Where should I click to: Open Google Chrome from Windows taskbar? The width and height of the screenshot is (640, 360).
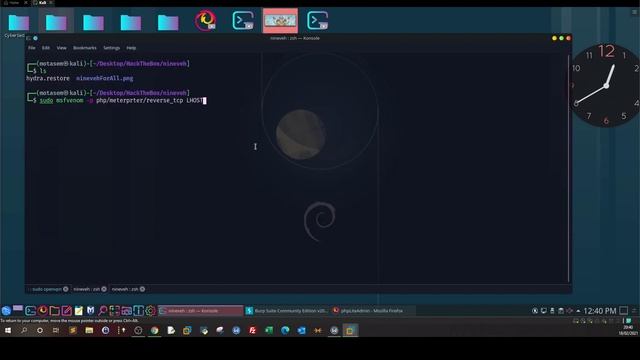click(154, 330)
